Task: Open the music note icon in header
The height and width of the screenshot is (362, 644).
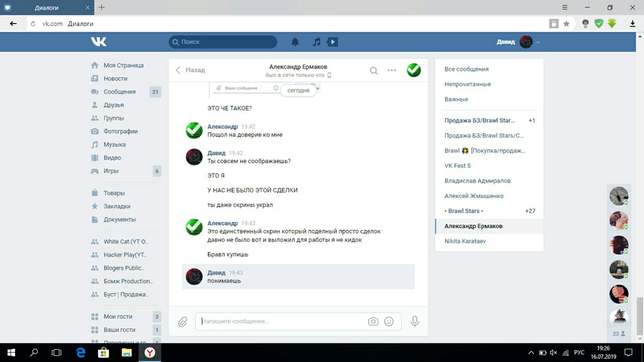Action: tap(316, 42)
